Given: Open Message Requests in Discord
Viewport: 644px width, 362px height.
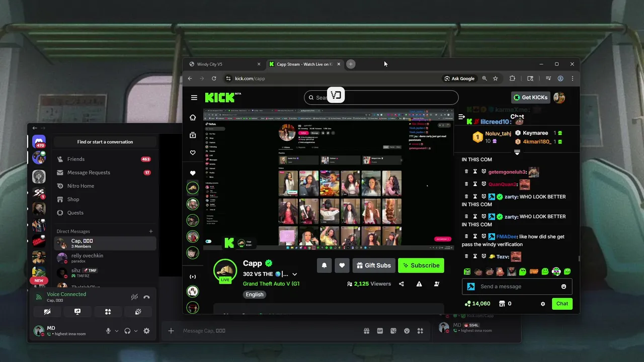Looking at the screenshot, I should [105, 172].
